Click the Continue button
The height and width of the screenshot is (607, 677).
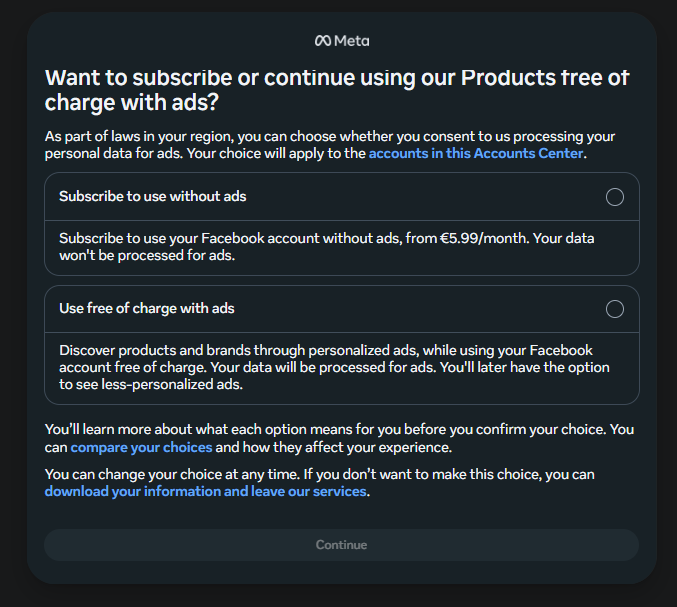(342, 545)
